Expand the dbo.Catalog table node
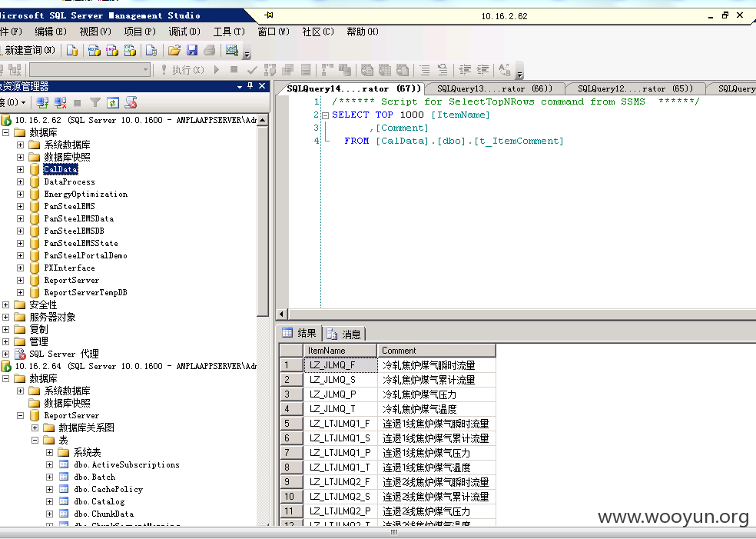Viewport: 756px width, 539px height. click(x=49, y=501)
